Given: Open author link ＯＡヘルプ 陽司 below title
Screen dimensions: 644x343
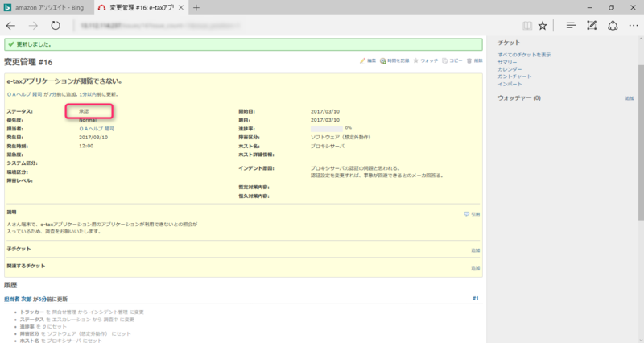Looking at the screenshot, I should [x=25, y=94].
